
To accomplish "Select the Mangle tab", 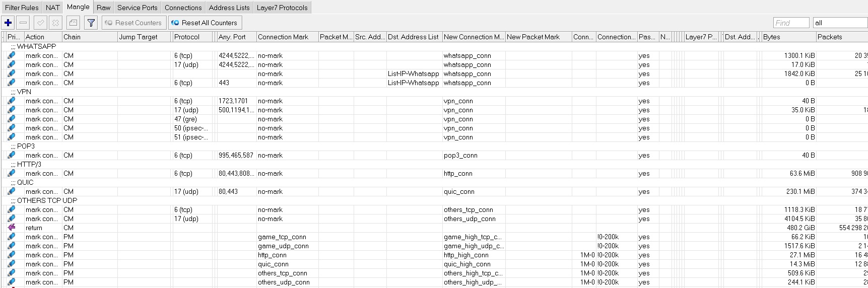I will (78, 7).
